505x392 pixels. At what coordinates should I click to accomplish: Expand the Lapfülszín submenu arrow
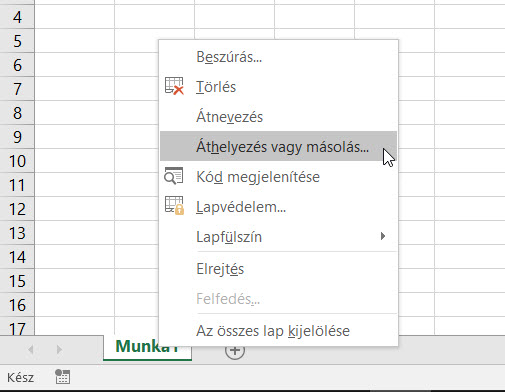[x=383, y=236]
